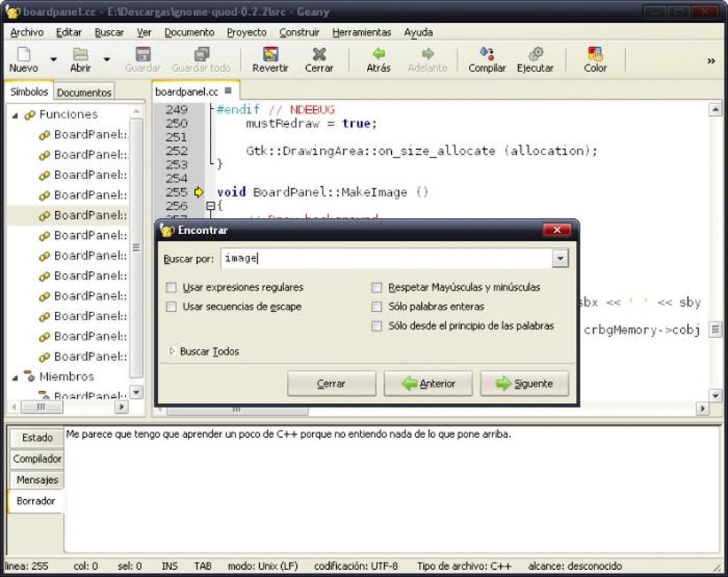Screen dimensions: 728x577
Task: Check Sólo palabras enteras option
Action: [x=377, y=307]
